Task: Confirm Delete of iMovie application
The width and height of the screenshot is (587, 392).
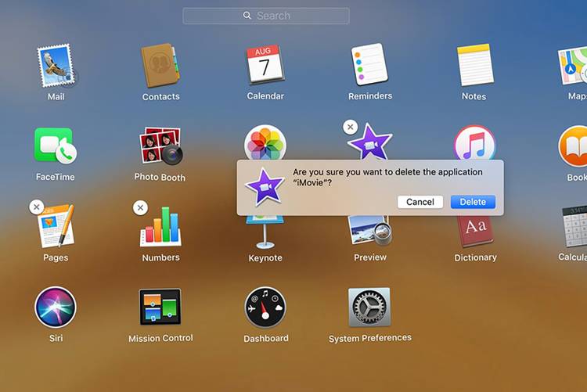Action: 473,202
